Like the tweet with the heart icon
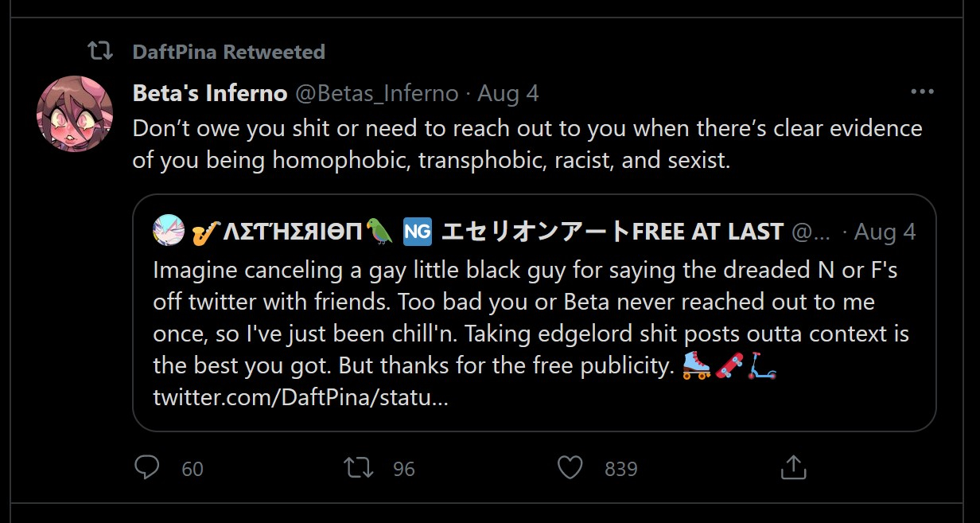Screen dimensions: 980x523 click(570, 467)
